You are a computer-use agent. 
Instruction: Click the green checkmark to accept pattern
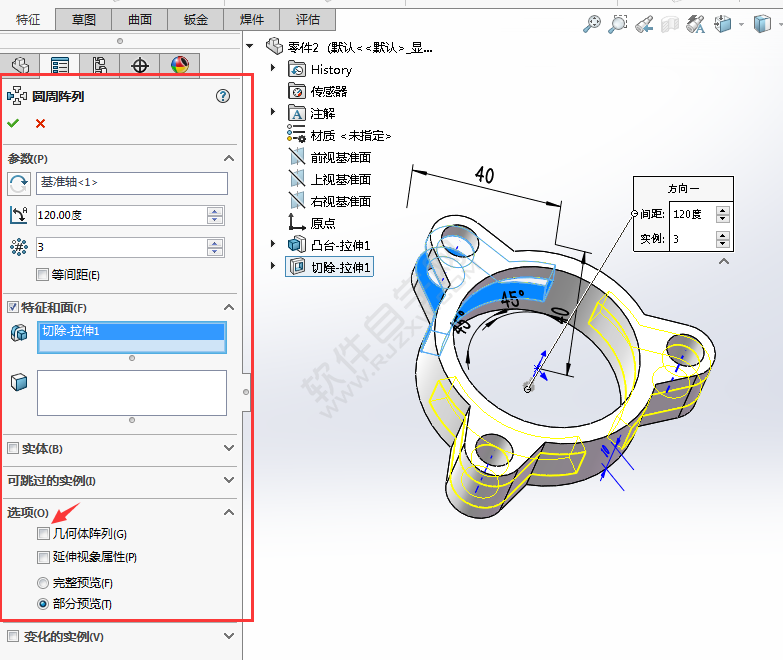pyautogui.click(x=13, y=123)
